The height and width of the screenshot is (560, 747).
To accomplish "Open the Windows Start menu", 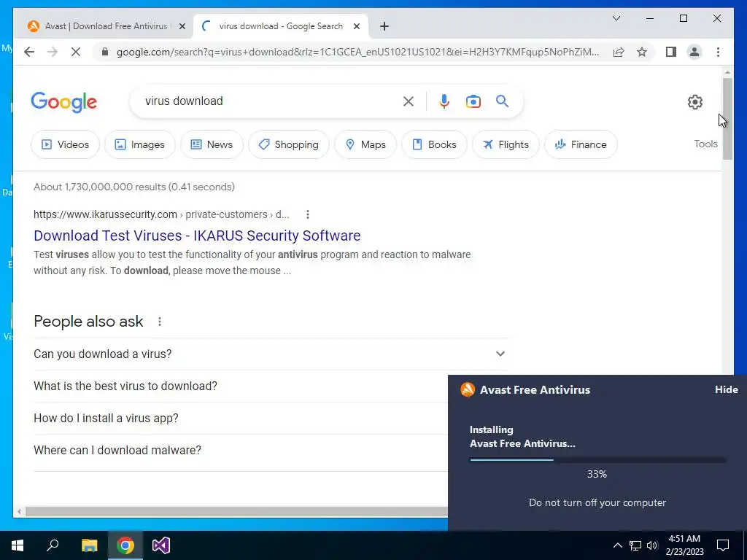I will point(18,545).
